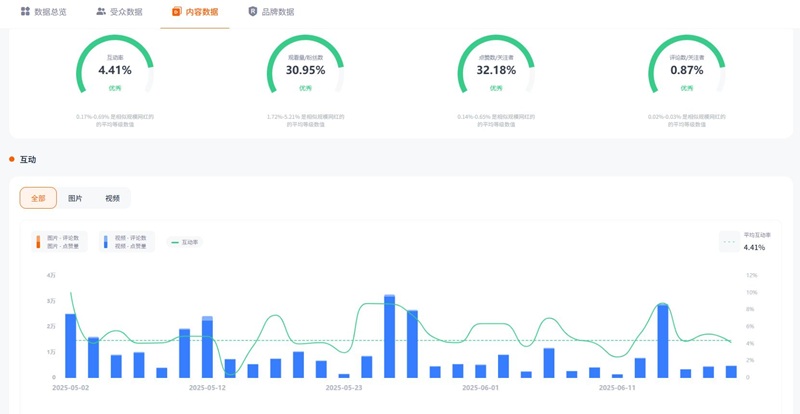Click the 数据总览 grid icon

click(25, 12)
